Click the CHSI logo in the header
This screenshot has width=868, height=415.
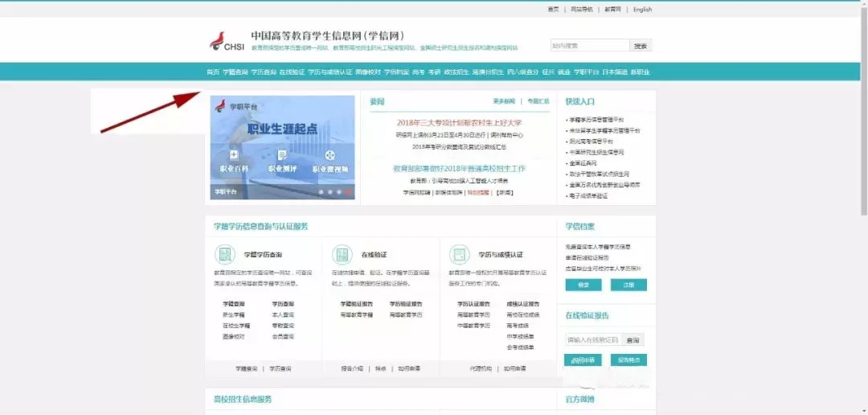226,42
